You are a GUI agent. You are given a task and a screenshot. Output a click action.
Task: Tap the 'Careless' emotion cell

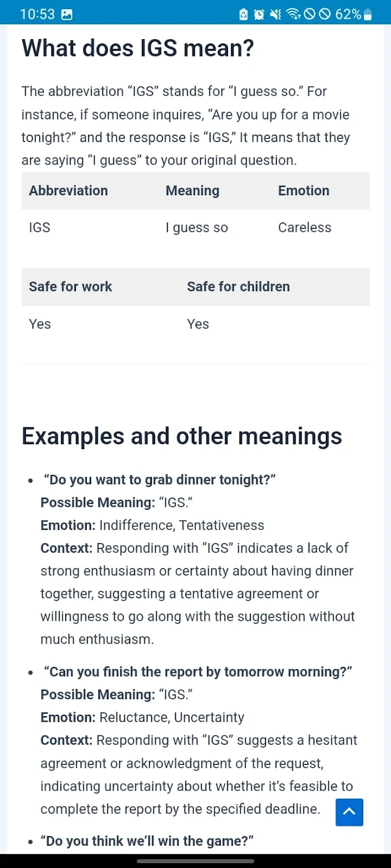[x=305, y=227]
